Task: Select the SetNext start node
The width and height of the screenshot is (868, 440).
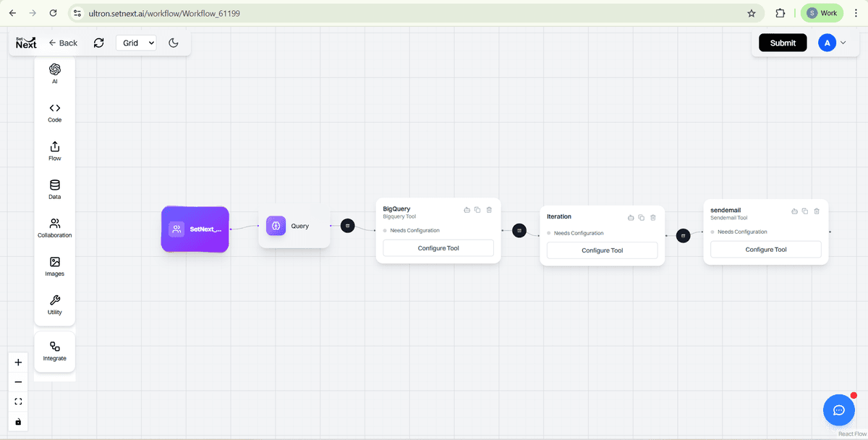Action: (195, 229)
